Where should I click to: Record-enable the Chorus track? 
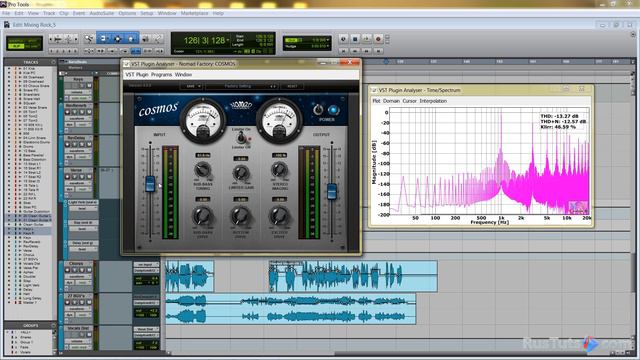[x=68, y=270]
